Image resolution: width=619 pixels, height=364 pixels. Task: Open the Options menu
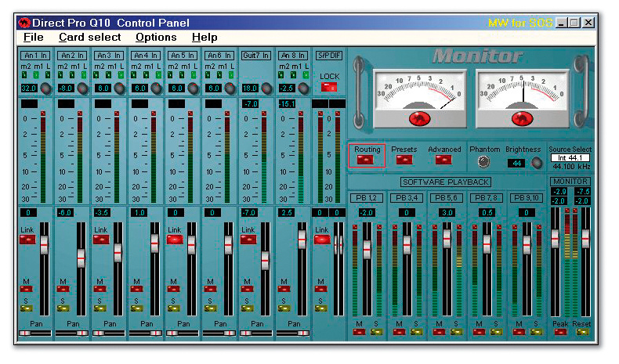pos(156,37)
